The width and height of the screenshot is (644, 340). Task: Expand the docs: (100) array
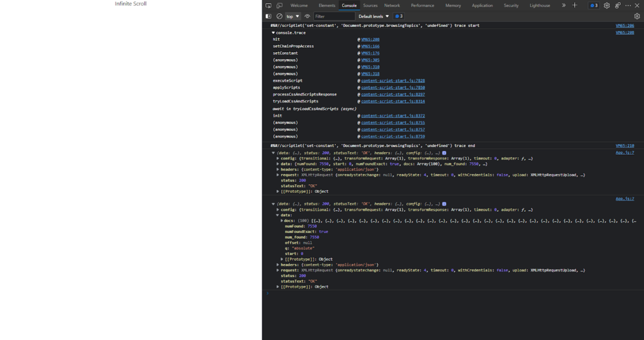click(282, 221)
